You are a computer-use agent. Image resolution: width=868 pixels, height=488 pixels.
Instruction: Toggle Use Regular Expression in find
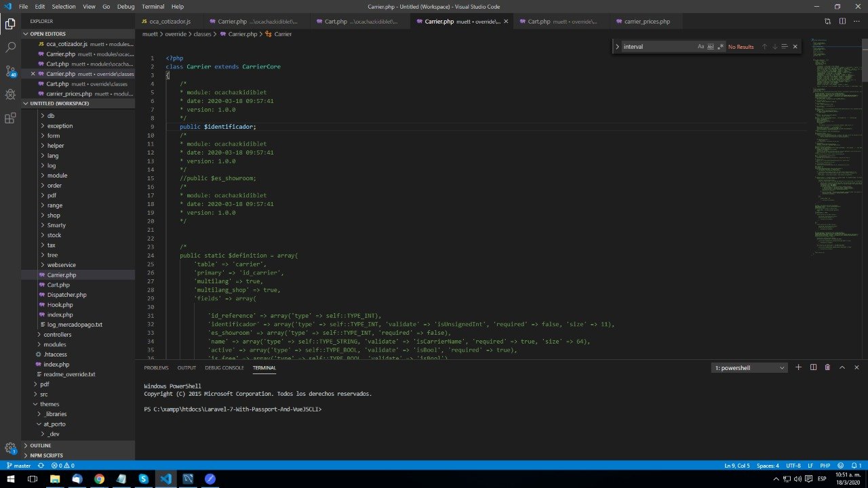tap(721, 47)
